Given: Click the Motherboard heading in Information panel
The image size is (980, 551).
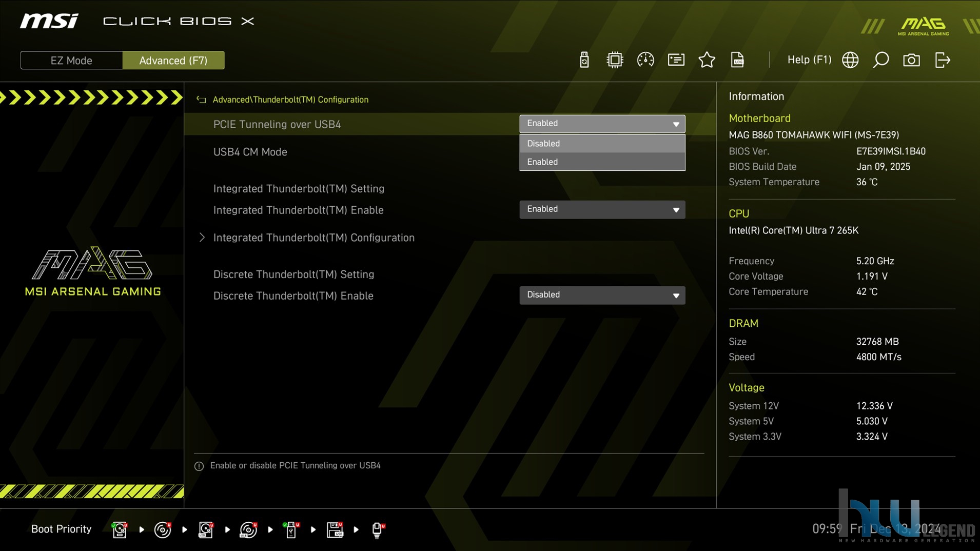Looking at the screenshot, I should [759, 119].
